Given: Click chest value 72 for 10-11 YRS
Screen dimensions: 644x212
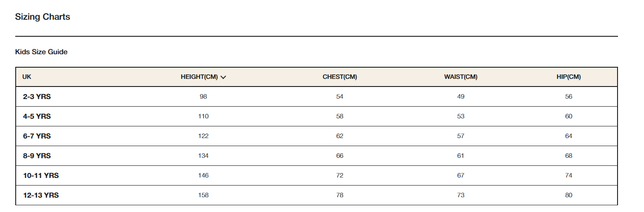Looking at the screenshot, I should coord(340,176).
